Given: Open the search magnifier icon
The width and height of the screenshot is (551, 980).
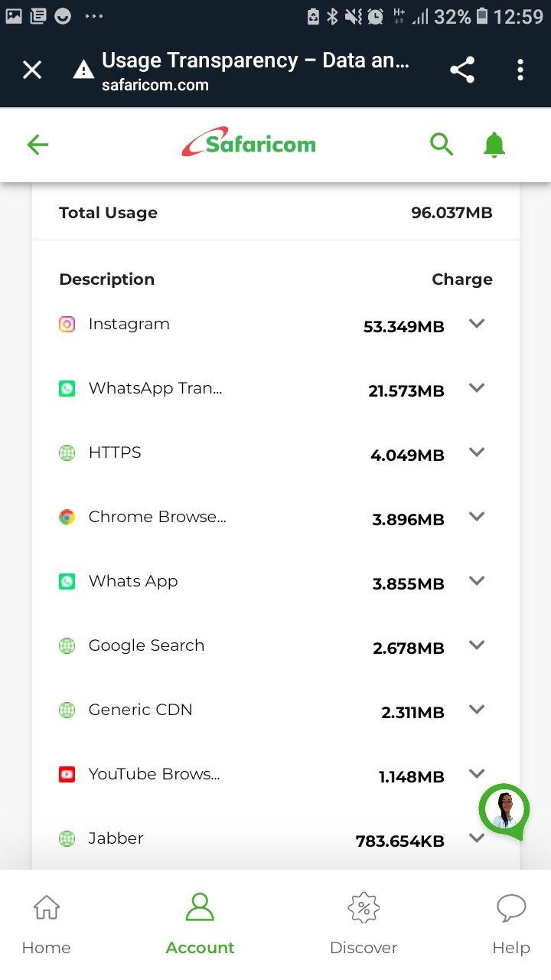Looking at the screenshot, I should pyautogui.click(x=442, y=144).
